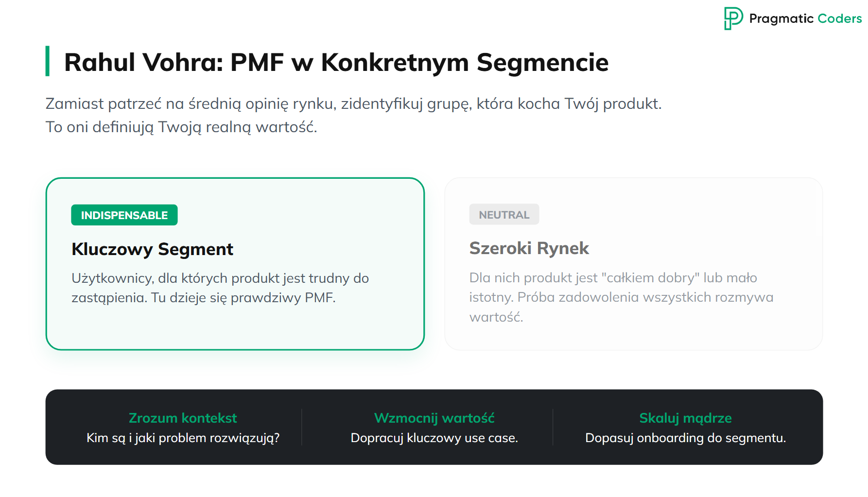Viewport: 868px width, 497px height.
Task: Select the "Szeroki Rynek" heading
Action: (x=529, y=248)
